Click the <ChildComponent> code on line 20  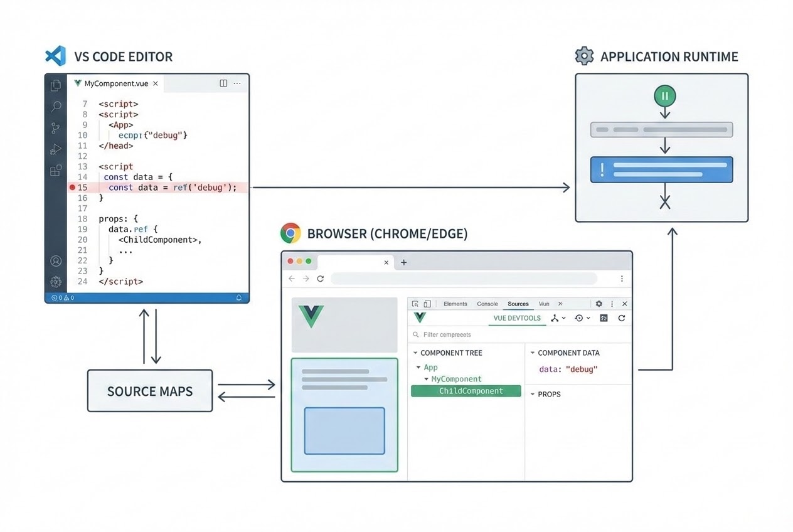click(160, 240)
